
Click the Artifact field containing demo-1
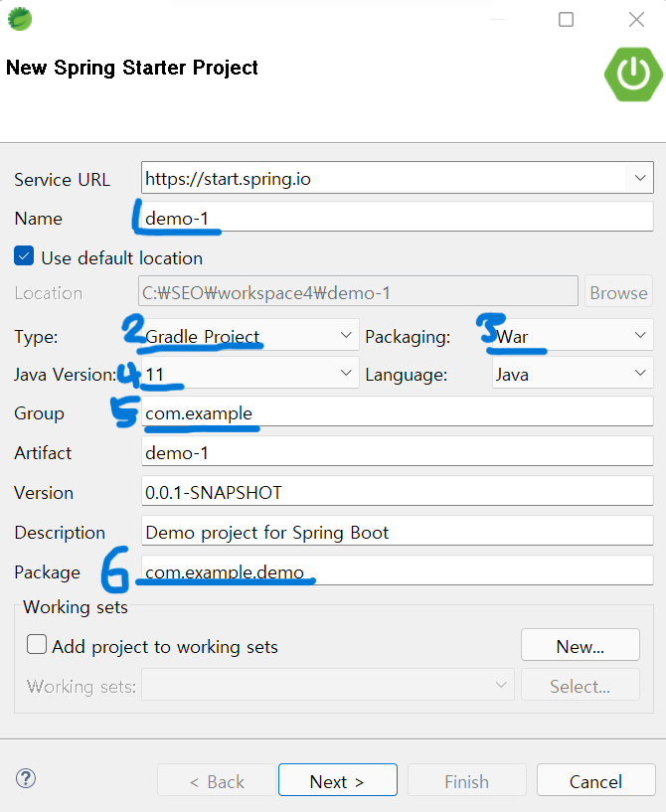[x=398, y=451]
